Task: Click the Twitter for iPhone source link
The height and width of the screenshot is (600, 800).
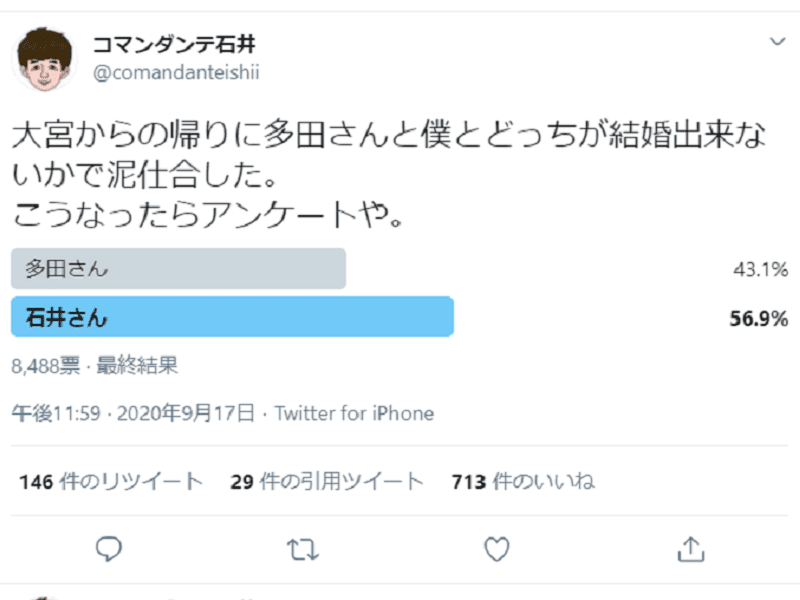Action: click(x=354, y=413)
